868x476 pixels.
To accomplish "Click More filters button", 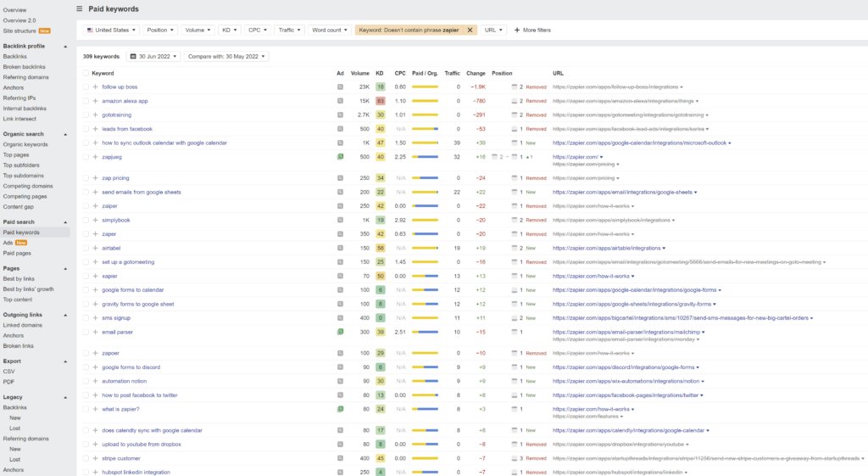I will (532, 30).
